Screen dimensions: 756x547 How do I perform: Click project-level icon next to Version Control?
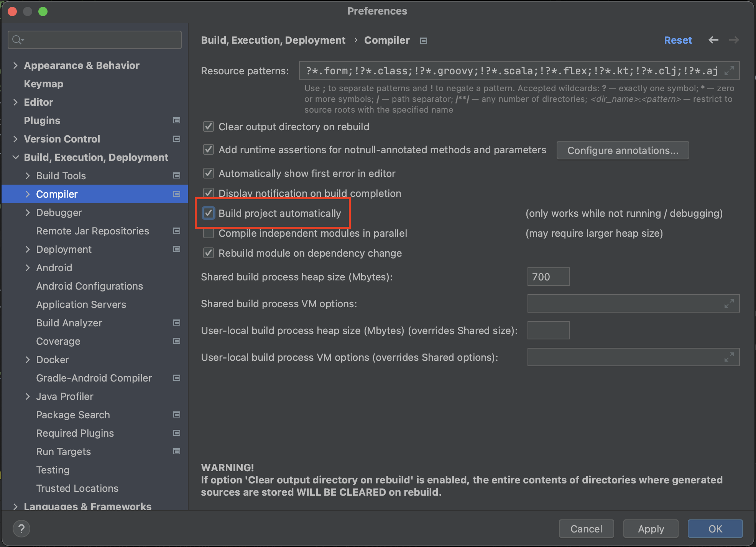177,139
